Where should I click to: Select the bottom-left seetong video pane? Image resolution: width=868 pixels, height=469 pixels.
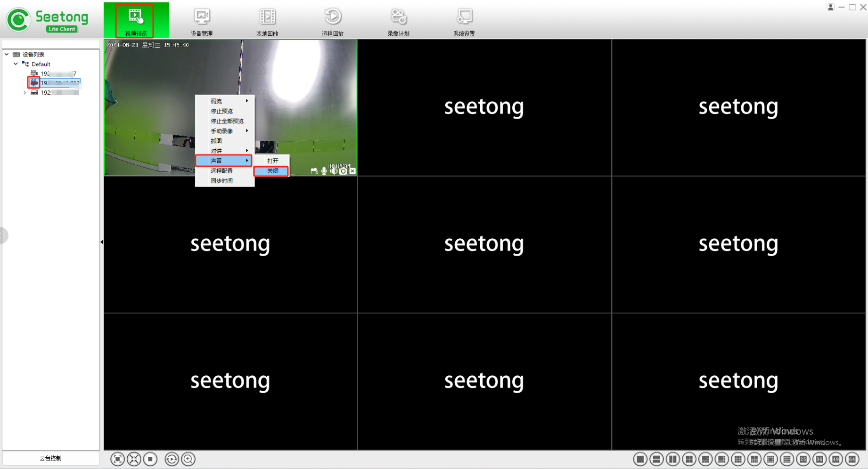(230, 381)
